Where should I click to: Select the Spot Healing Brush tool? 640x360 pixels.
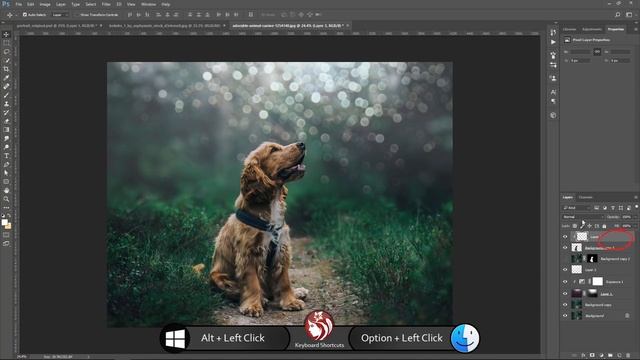(6, 87)
